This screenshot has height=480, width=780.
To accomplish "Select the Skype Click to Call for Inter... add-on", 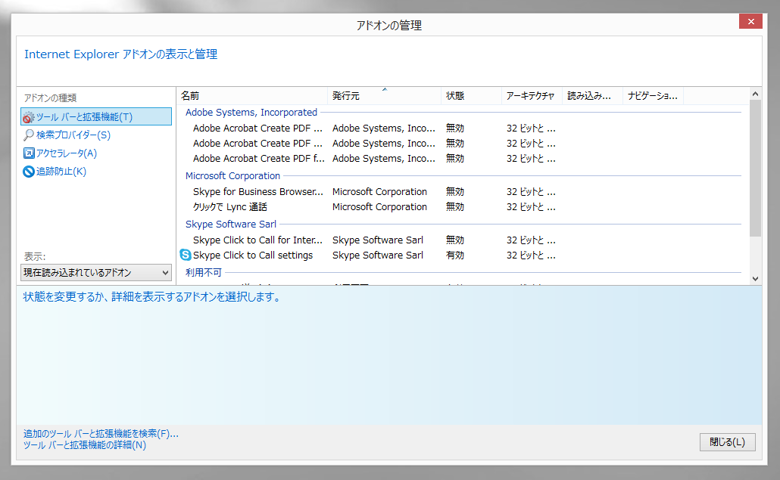I will tap(463, 240).
